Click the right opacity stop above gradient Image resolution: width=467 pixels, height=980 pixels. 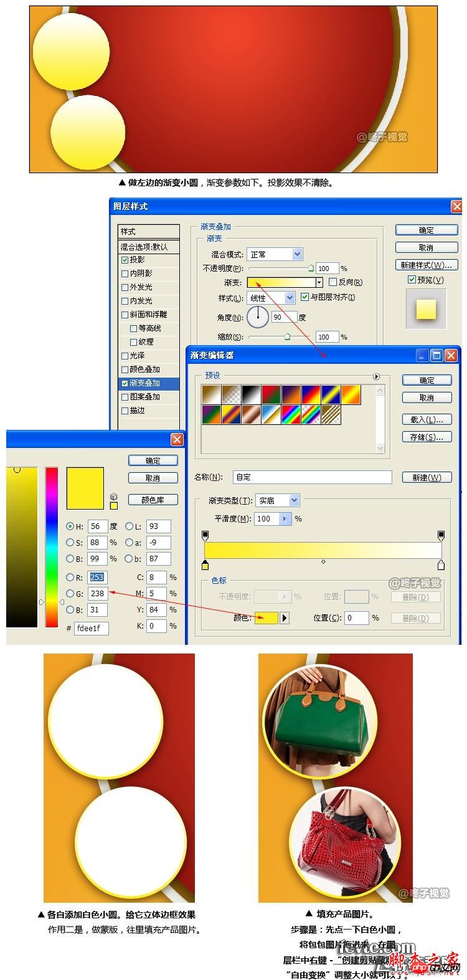click(x=441, y=535)
